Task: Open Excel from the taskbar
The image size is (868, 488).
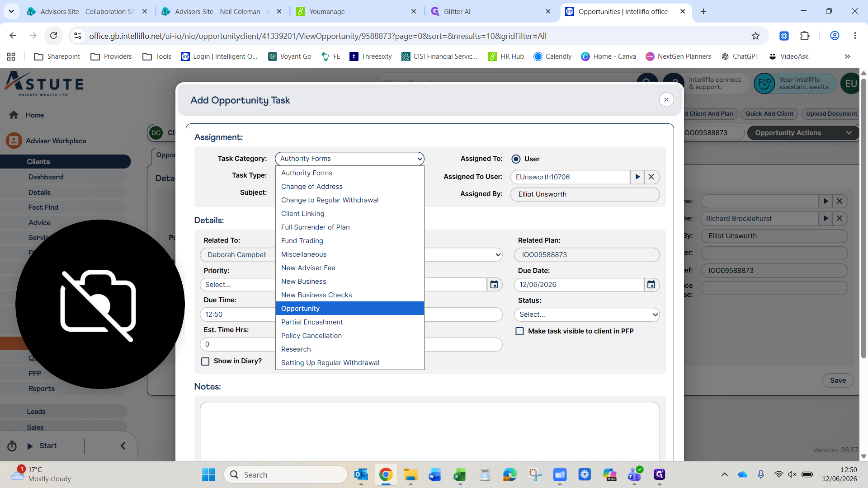Action: tap(460, 475)
